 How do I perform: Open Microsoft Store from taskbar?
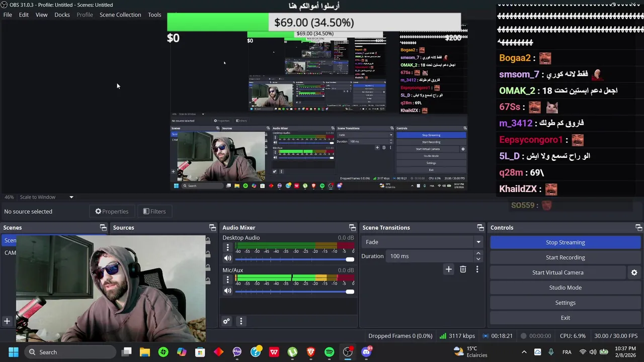pos(200,352)
